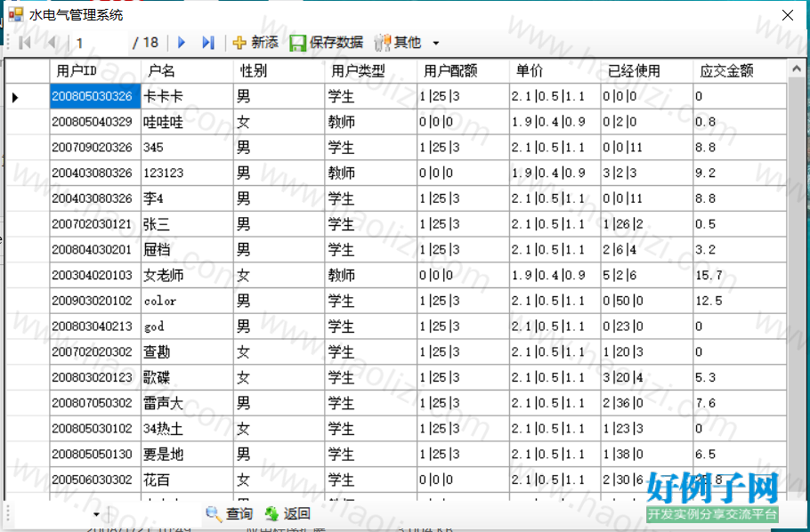Jump to last record in navigator
Image resolution: width=810 pixels, height=532 pixels.
pyautogui.click(x=208, y=43)
